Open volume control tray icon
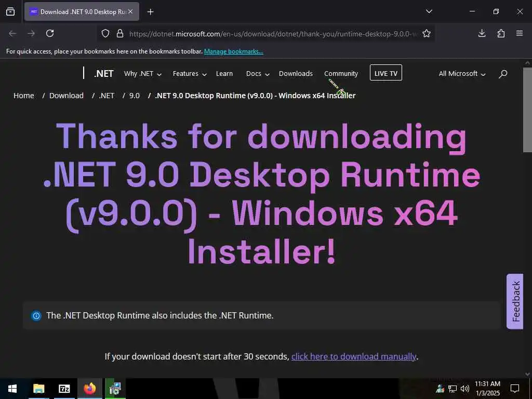Viewport: 532px width, 399px height. (465, 389)
